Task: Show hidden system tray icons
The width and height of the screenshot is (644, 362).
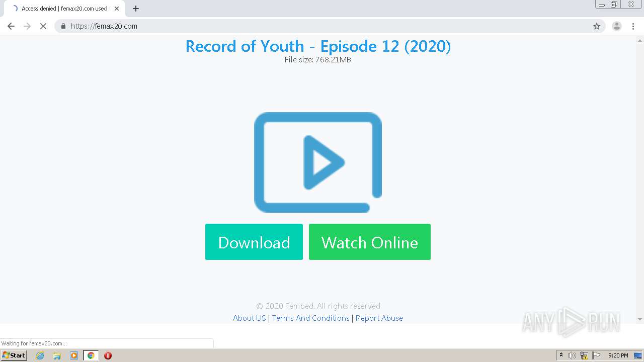Action: [561, 355]
